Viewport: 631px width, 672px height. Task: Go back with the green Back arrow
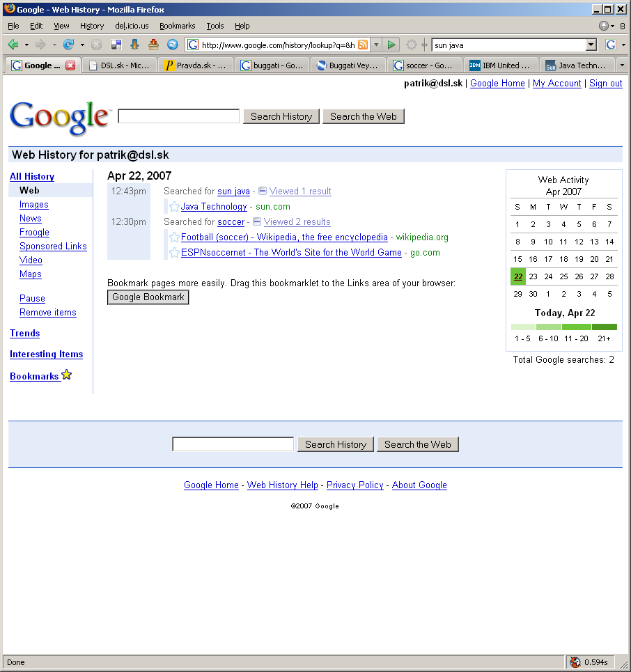pos(13,45)
